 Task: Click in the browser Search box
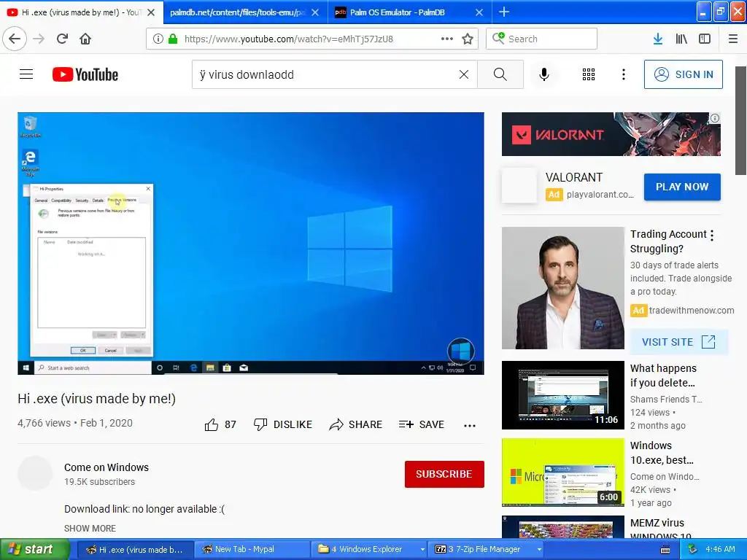click(542, 39)
